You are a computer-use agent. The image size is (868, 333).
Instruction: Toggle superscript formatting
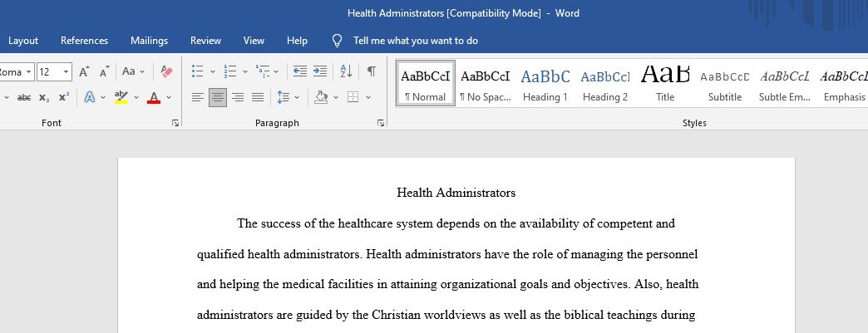click(64, 97)
